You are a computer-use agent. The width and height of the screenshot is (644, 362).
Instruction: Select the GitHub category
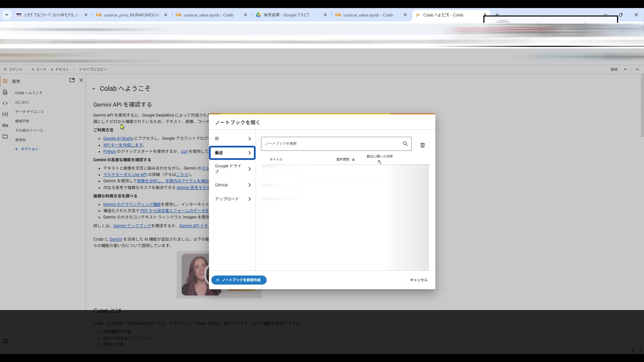232,185
